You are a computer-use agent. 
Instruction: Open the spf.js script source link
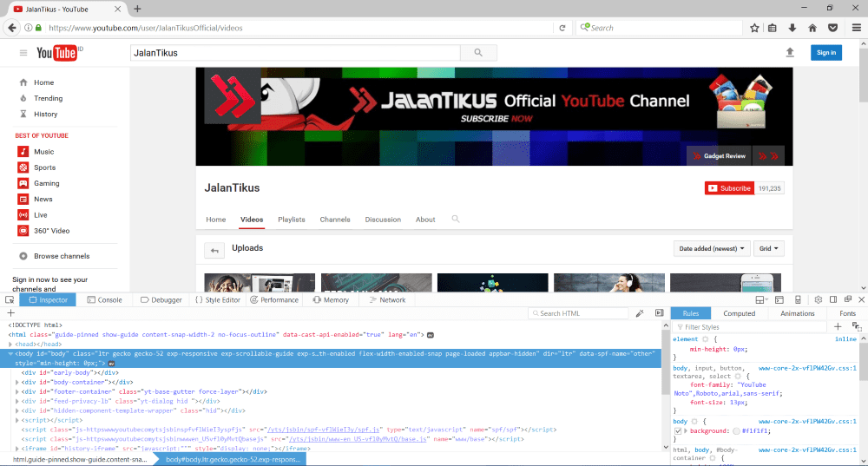click(x=323, y=430)
